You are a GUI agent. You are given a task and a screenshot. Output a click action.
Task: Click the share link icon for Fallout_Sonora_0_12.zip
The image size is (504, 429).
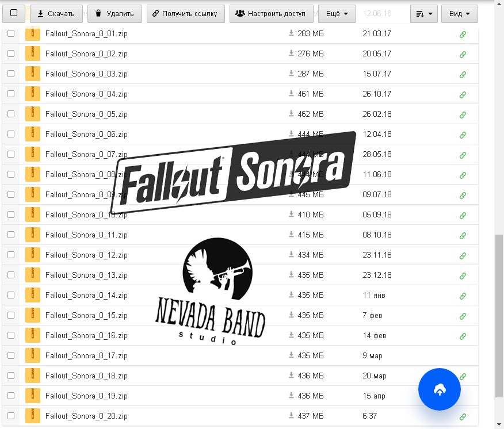point(463,256)
